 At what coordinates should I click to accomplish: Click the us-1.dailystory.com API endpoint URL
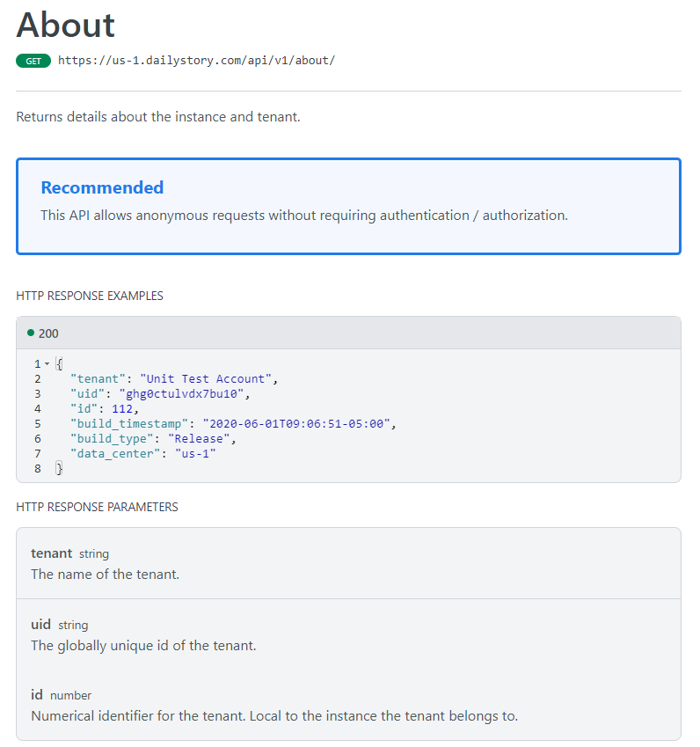[196, 61]
